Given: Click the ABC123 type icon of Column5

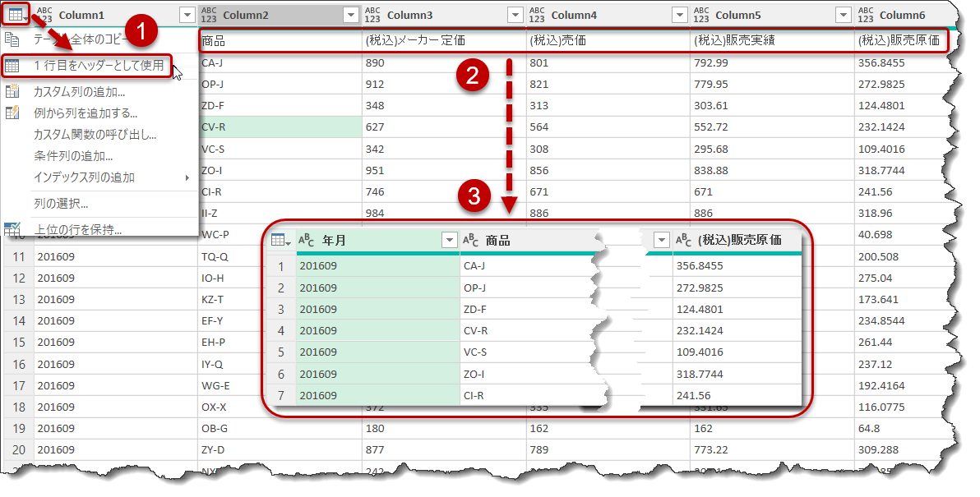Looking at the screenshot, I should [x=701, y=14].
